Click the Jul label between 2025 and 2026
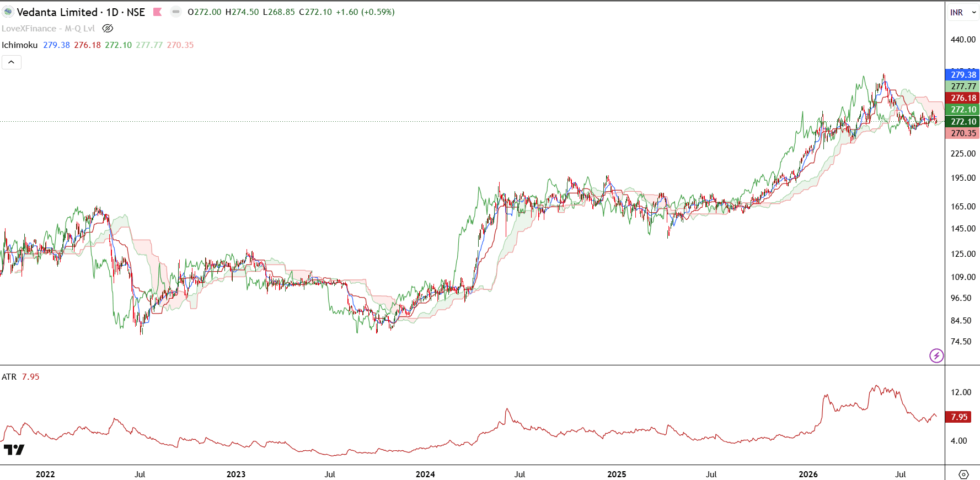Screen dimensions: 980x480 point(711,474)
